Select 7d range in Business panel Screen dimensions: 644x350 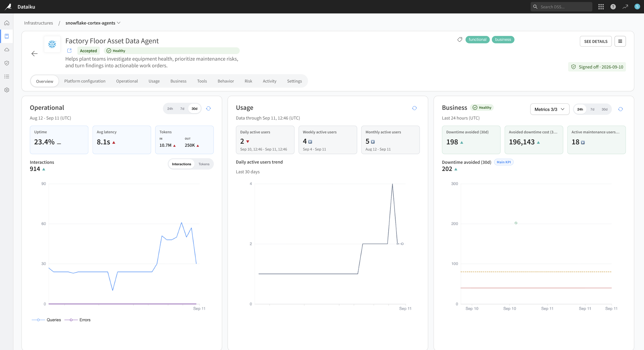pyautogui.click(x=592, y=109)
